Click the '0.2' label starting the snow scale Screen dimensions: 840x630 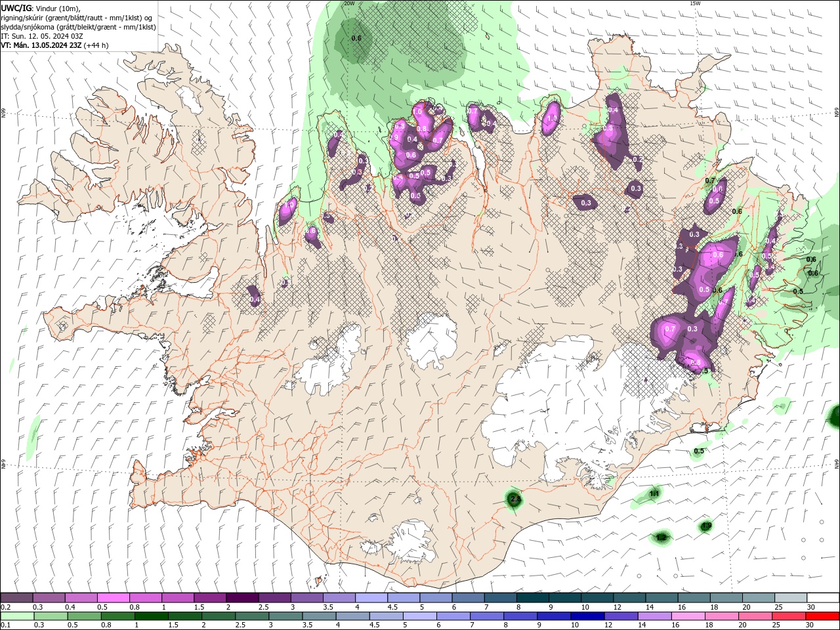[x=5, y=607]
